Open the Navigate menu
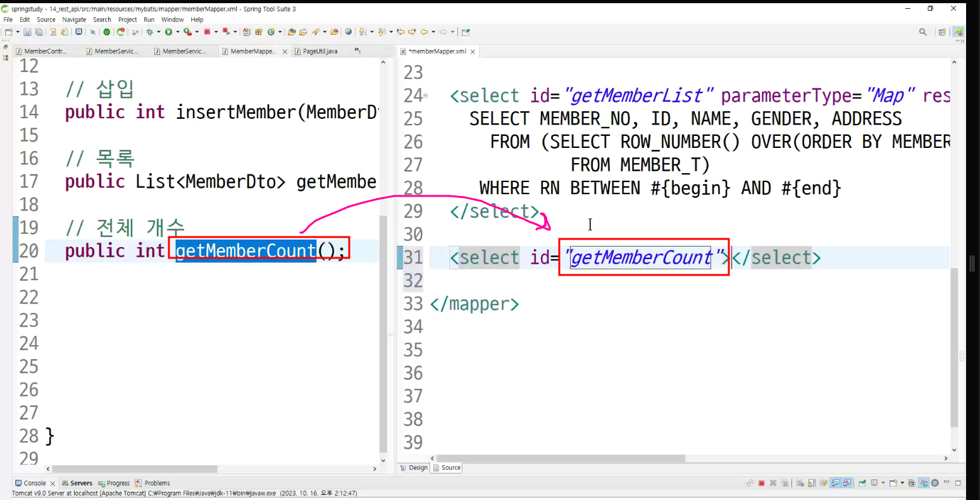The image size is (980, 500). tap(74, 20)
